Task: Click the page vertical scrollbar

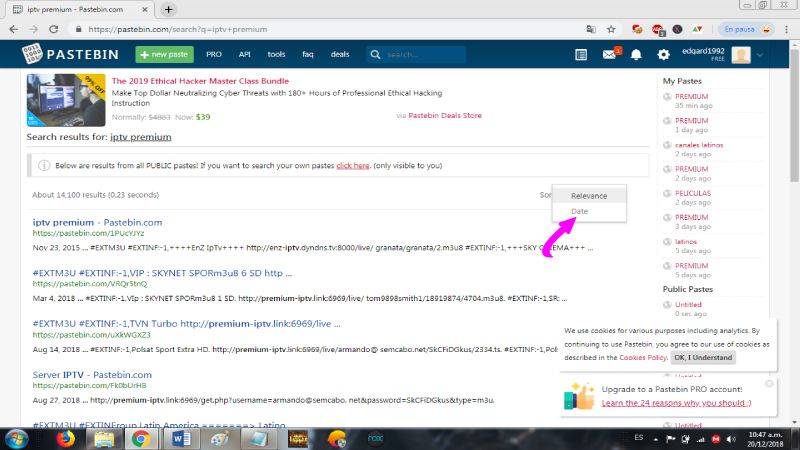Action: coord(794,115)
